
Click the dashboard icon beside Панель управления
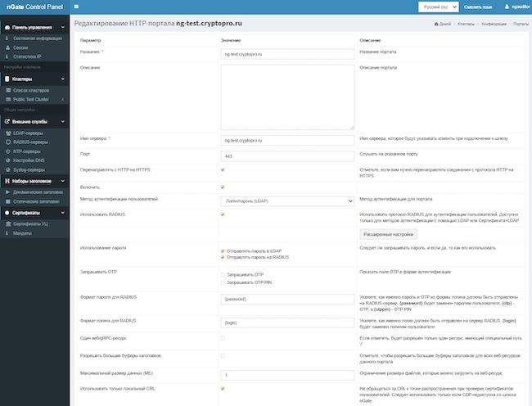7,28
